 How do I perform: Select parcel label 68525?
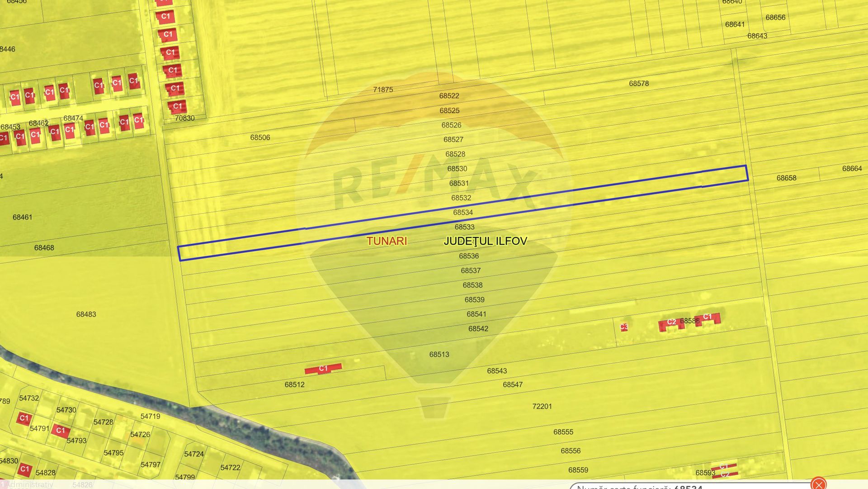point(449,110)
